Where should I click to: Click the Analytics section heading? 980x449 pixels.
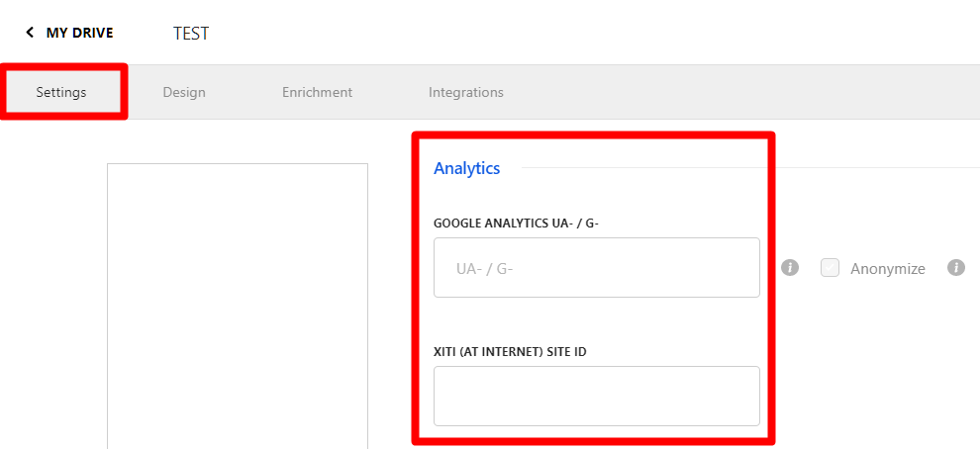tap(466, 168)
